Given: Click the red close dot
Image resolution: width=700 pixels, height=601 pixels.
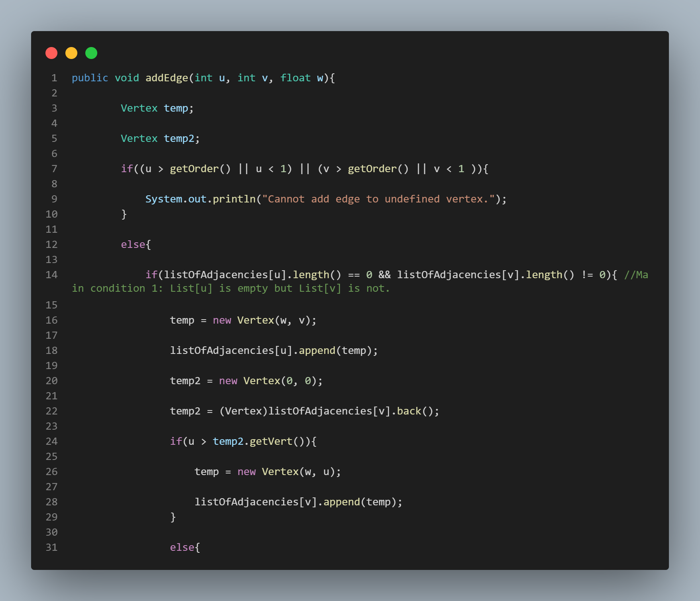Looking at the screenshot, I should (x=51, y=53).
